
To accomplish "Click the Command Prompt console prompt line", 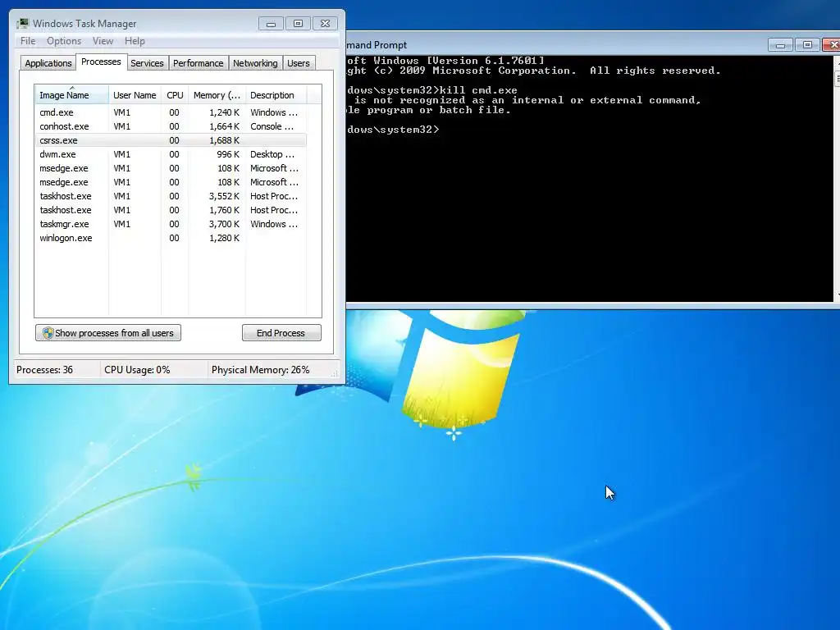I will (393, 130).
